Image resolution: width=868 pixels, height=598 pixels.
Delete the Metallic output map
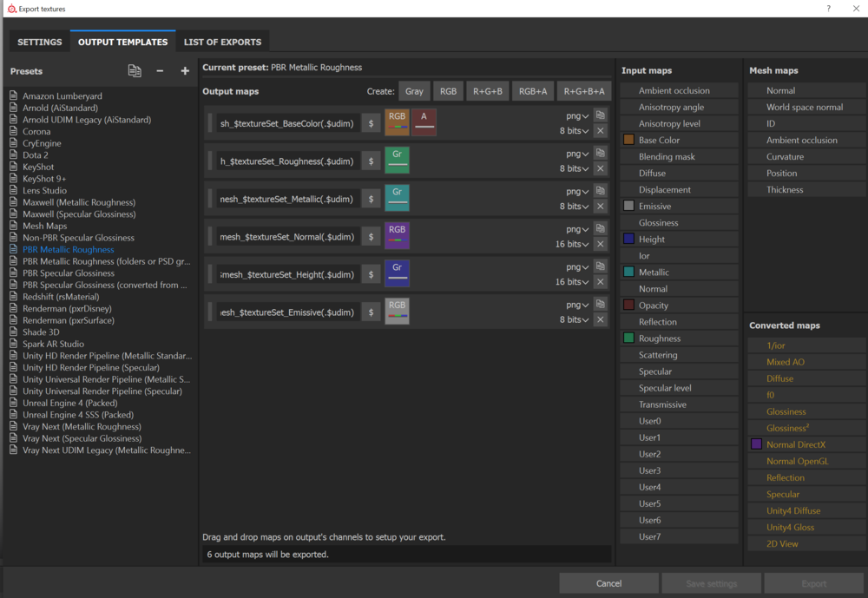point(598,206)
